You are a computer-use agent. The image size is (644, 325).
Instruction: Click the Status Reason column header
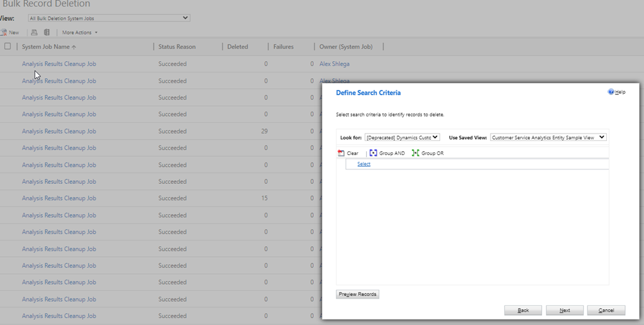click(177, 47)
